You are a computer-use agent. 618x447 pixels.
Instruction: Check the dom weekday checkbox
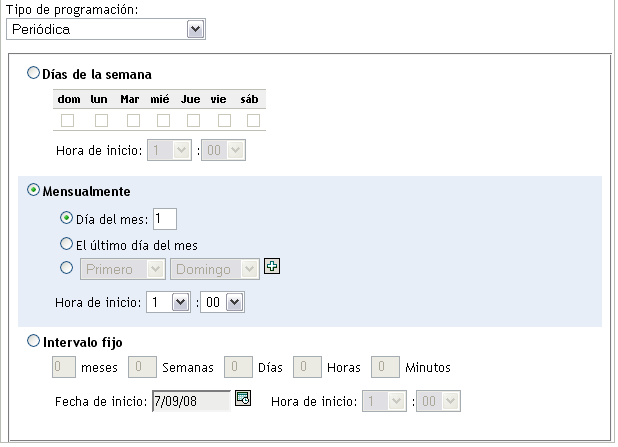click(68, 120)
